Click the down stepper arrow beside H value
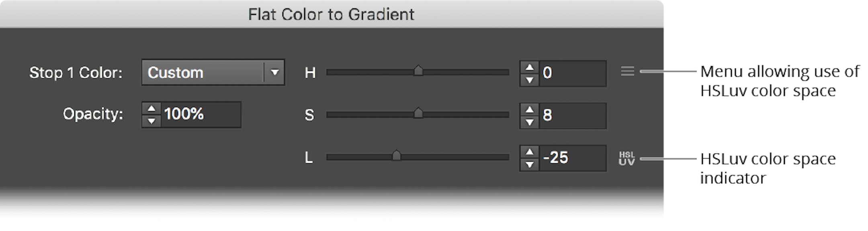The height and width of the screenshot is (231, 868). click(530, 79)
